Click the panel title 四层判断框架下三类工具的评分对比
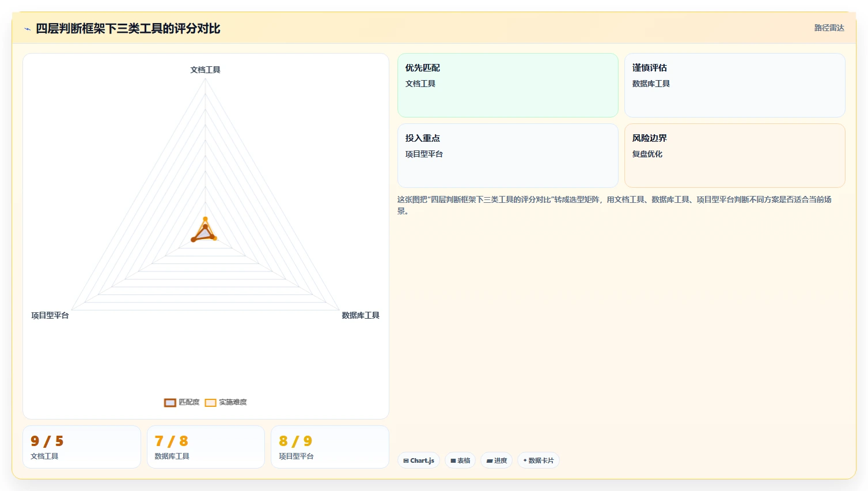 128,29
